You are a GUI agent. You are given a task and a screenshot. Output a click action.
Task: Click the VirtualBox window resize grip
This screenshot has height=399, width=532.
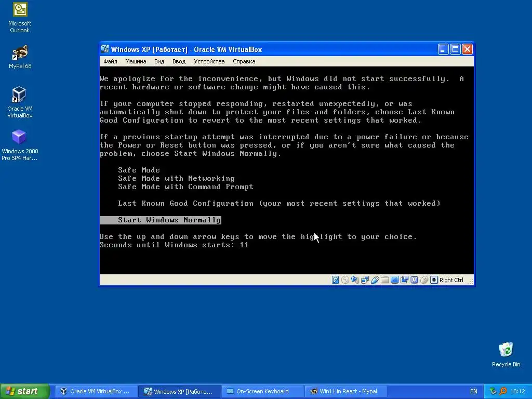tap(471, 281)
